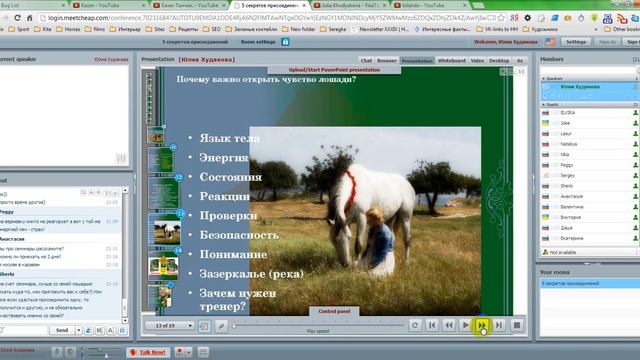Switch to the Whiteboard tab
The image size is (640, 360).
(451, 60)
